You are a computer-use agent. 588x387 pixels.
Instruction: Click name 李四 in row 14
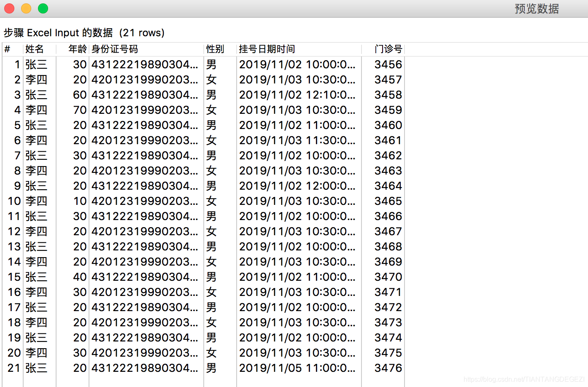click(36, 262)
